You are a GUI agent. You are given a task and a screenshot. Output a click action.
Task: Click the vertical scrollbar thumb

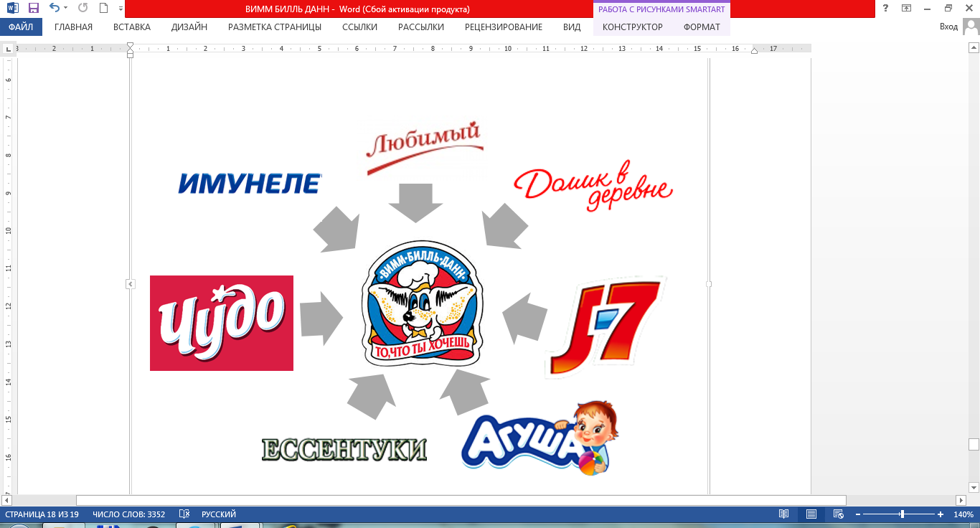click(x=974, y=444)
